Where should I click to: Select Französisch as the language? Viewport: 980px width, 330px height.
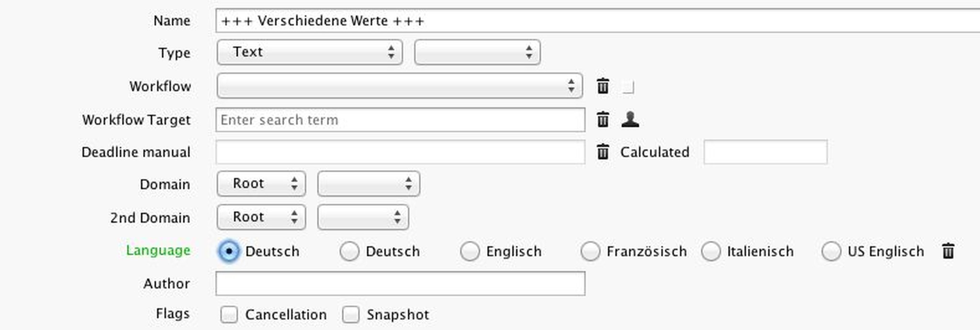(591, 251)
